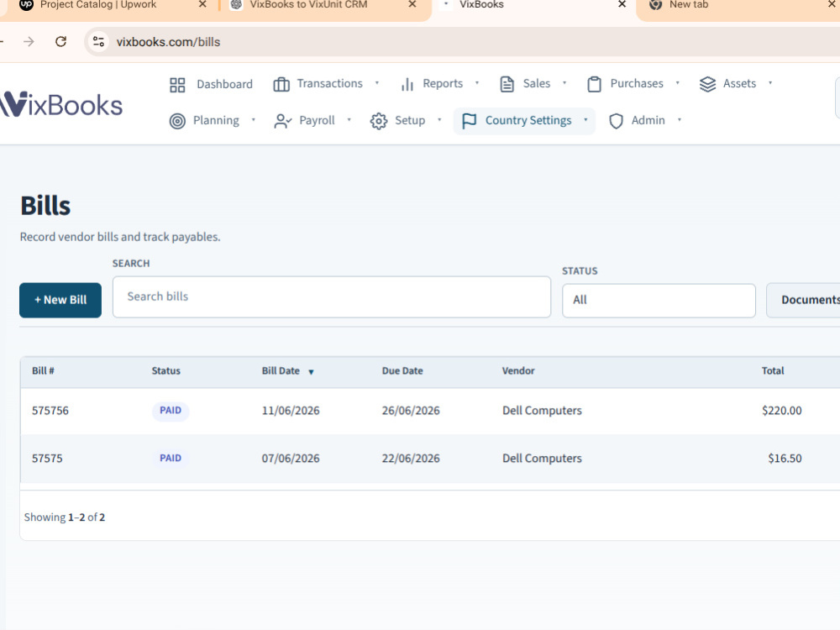840x630 pixels.
Task: Click Dell Computers vendor on bill 57575
Action: click(542, 459)
